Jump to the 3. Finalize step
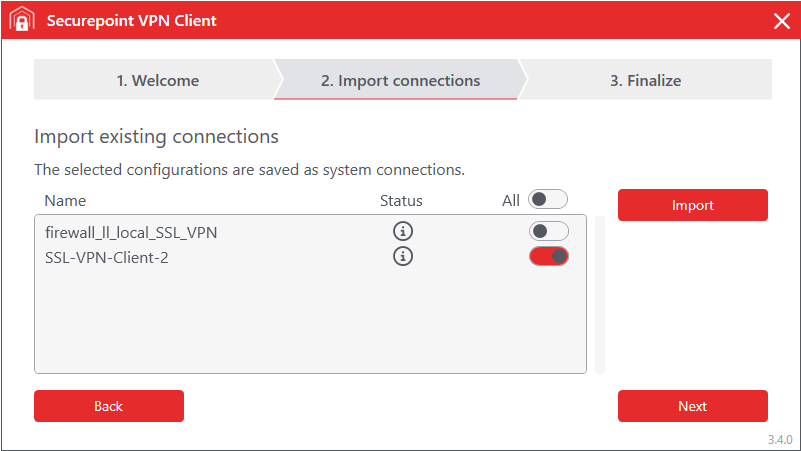Image resolution: width=801 pixels, height=451 pixels. [x=645, y=80]
